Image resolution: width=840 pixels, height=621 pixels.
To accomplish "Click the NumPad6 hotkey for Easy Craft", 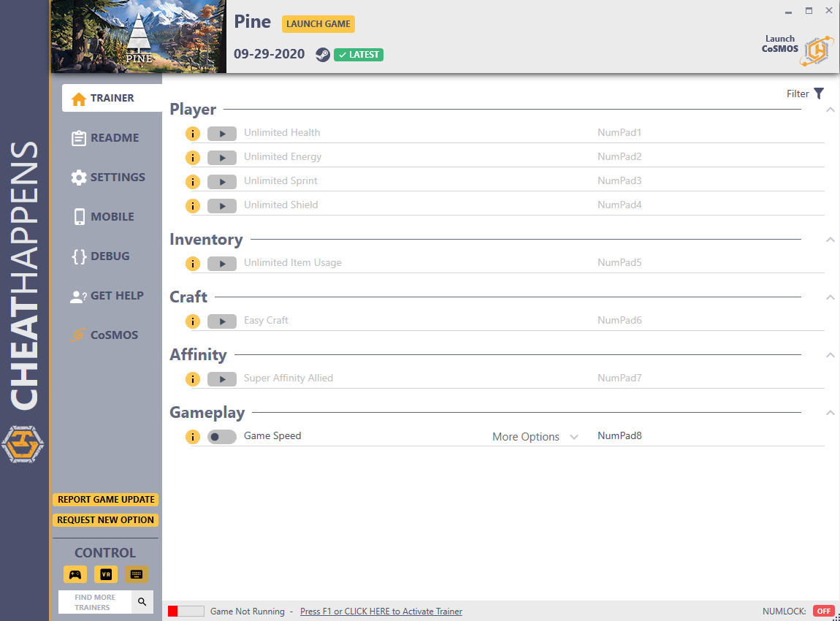I will pyautogui.click(x=619, y=321).
